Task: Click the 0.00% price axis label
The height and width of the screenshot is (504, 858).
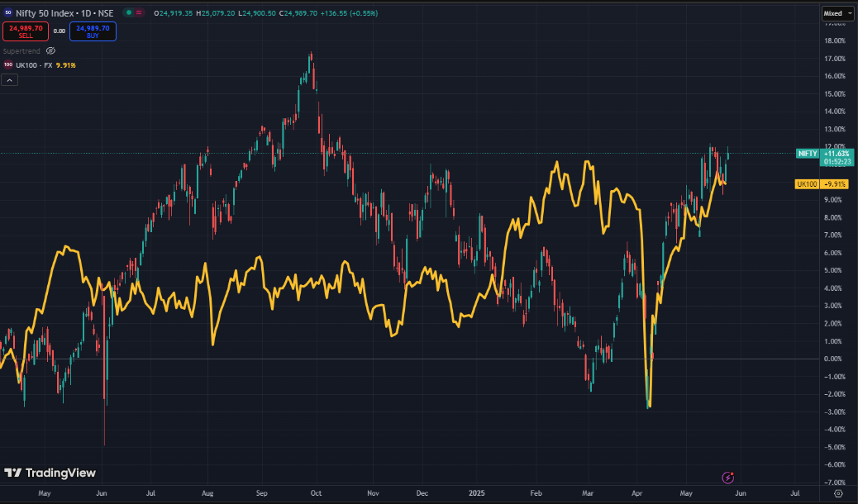Action: click(x=834, y=359)
